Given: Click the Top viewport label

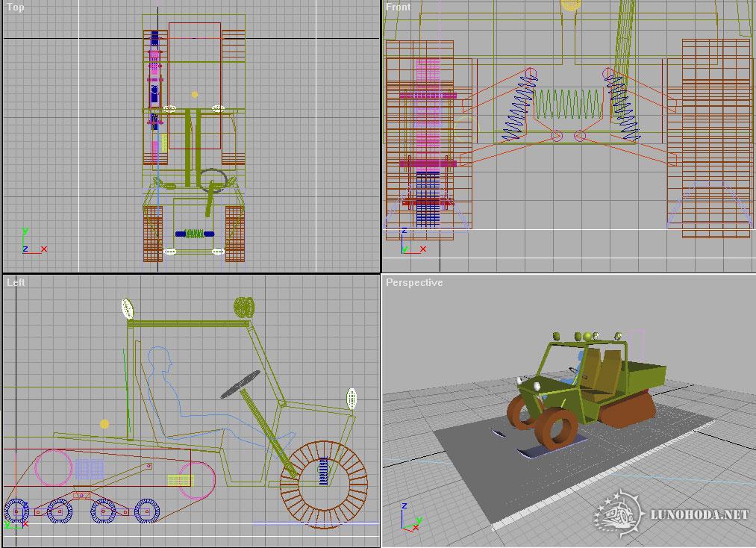Looking at the screenshot, I should tap(16, 7).
